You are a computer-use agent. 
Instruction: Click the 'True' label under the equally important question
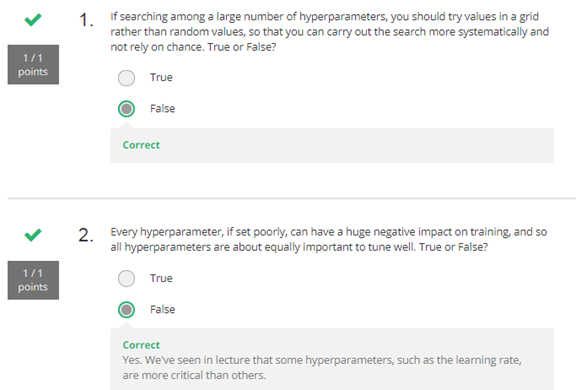click(x=161, y=278)
